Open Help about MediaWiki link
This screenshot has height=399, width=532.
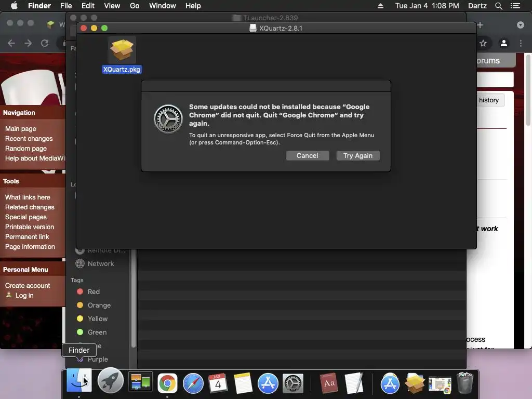tap(35, 158)
